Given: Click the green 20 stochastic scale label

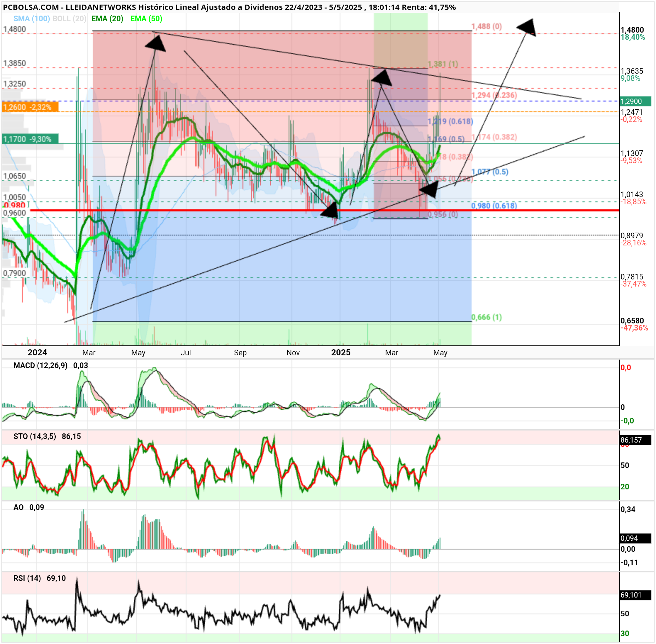Looking at the screenshot, I should point(625,487).
